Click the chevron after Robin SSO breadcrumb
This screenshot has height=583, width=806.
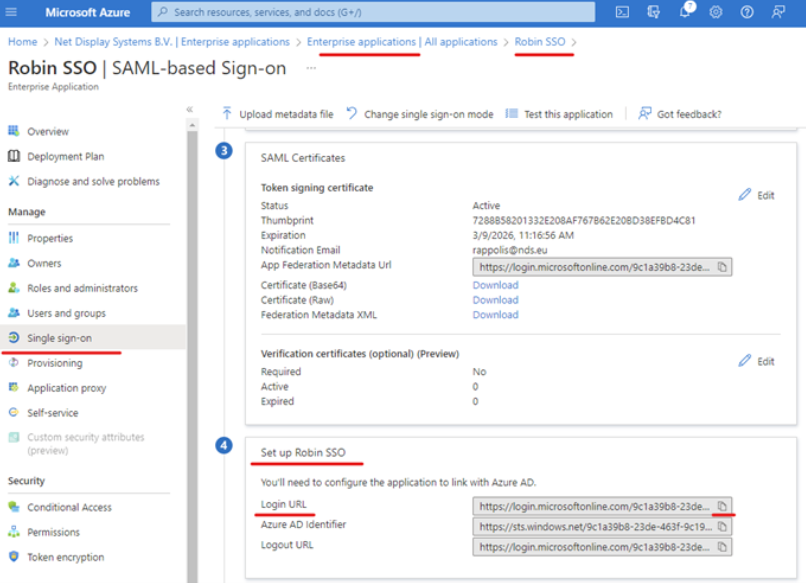tap(574, 42)
